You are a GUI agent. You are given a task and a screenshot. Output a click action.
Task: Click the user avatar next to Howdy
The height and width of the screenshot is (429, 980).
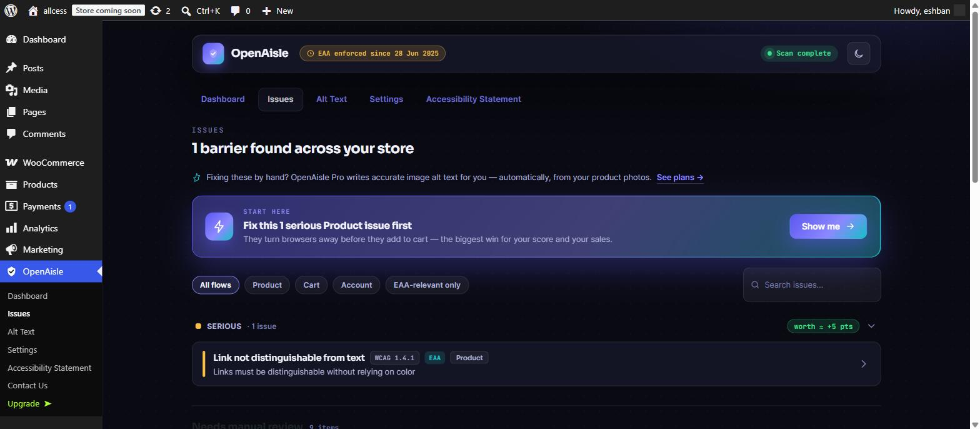click(959, 11)
